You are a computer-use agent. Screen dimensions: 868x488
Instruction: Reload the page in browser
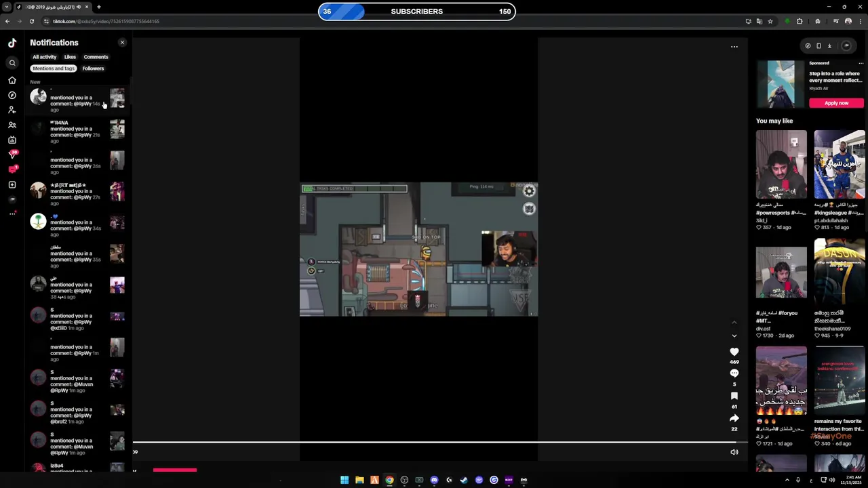tap(31, 21)
